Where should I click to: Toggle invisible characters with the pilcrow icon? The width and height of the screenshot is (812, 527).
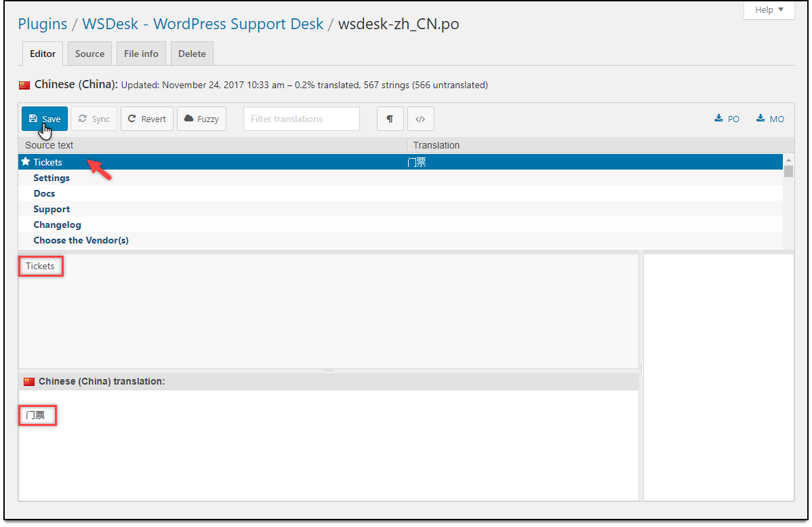tap(390, 119)
